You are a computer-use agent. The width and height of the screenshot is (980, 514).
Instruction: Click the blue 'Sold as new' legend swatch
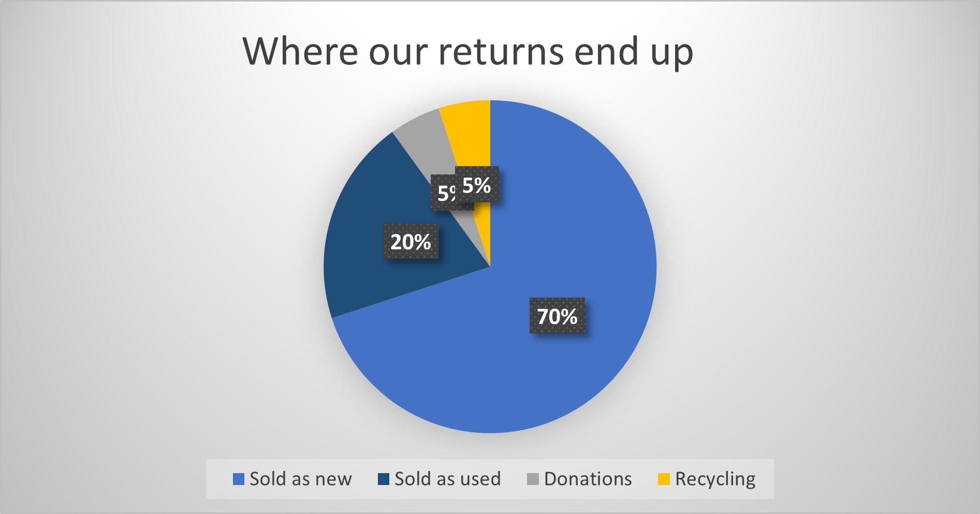tap(239, 479)
